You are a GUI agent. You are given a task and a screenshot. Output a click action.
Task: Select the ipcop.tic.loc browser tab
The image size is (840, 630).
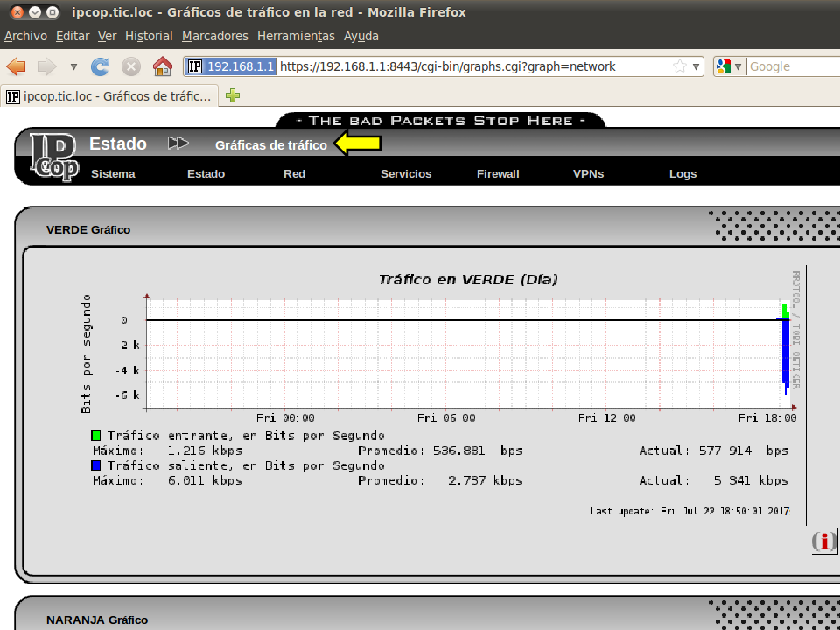[109, 96]
